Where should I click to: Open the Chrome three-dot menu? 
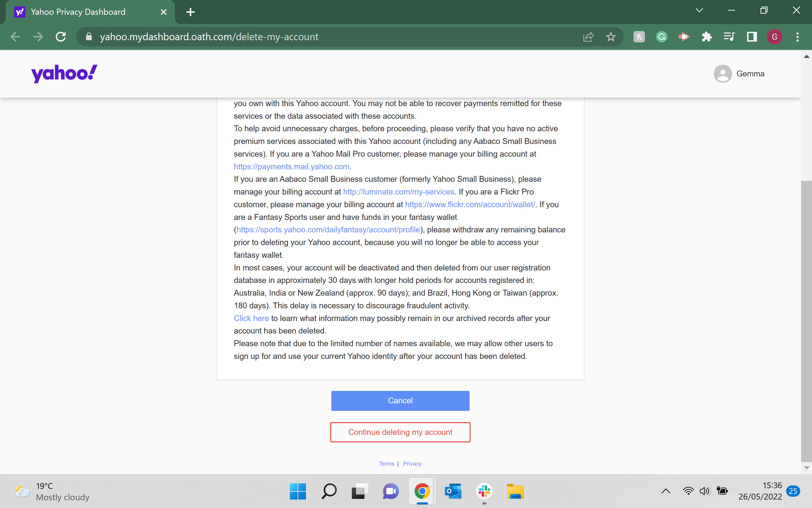(x=797, y=37)
